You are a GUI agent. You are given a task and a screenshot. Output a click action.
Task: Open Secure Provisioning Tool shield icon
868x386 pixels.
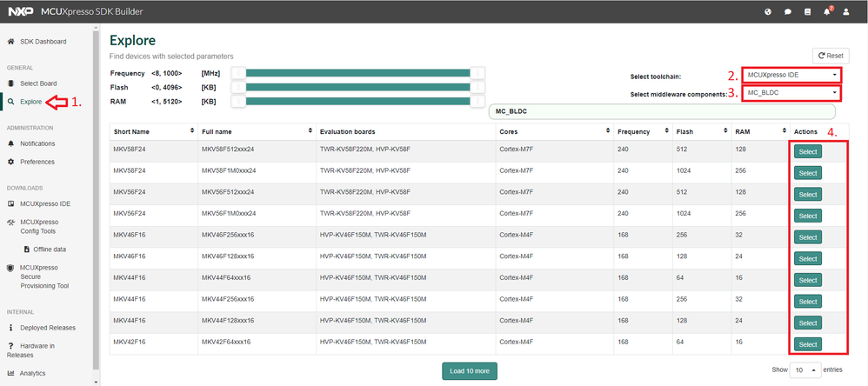click(x=10, y=268)
